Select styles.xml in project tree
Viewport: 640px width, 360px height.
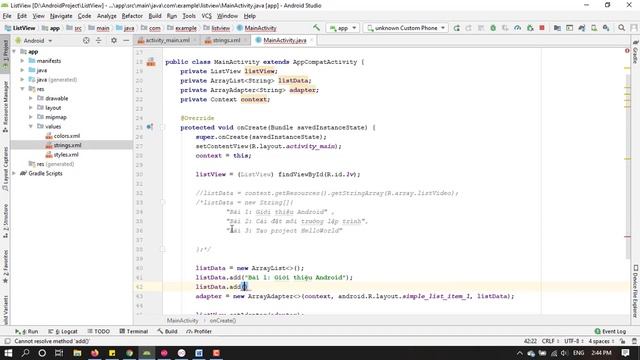pos(66,155)
